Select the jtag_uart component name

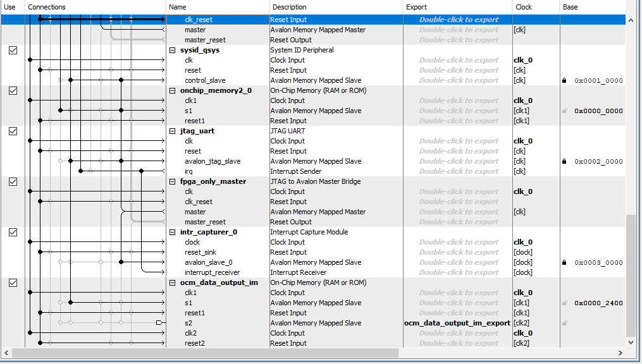click(x=197, y=131)
